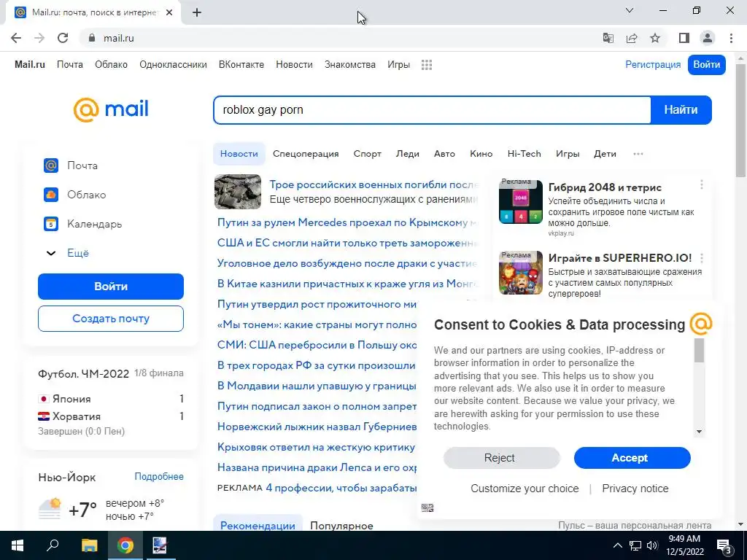The image size is (747, 560).
Task: Click the Найти search button
Action: [x=681, y=110]
